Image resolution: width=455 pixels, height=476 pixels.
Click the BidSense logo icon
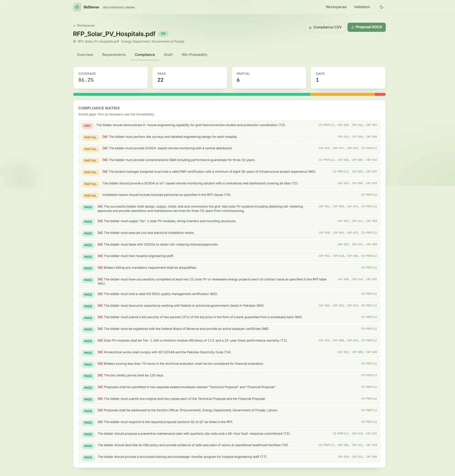pos(77,7)
